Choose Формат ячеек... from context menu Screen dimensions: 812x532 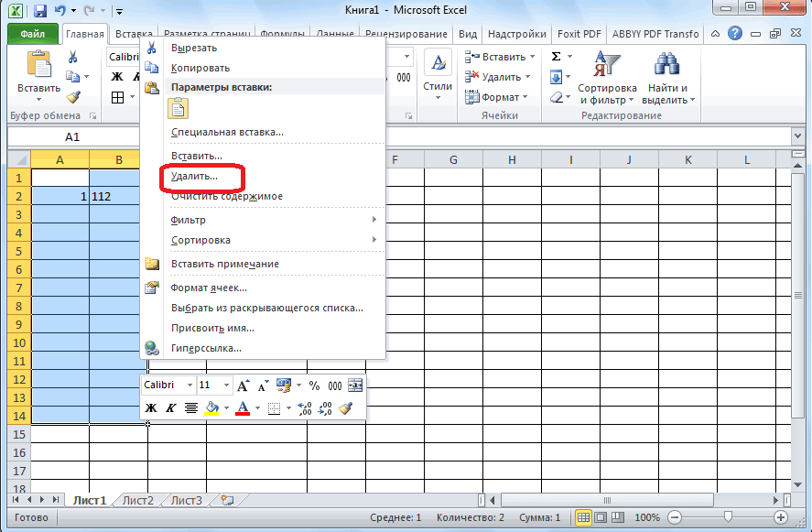pyautogui.click(x=209, y=288)
